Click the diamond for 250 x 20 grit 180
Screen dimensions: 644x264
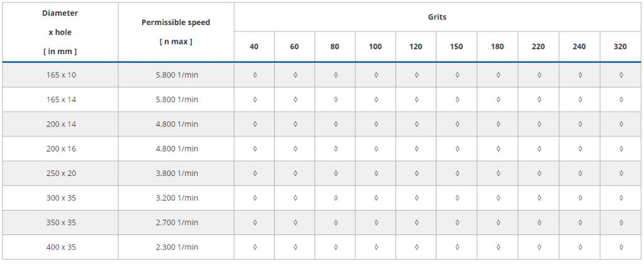[498, 173]
